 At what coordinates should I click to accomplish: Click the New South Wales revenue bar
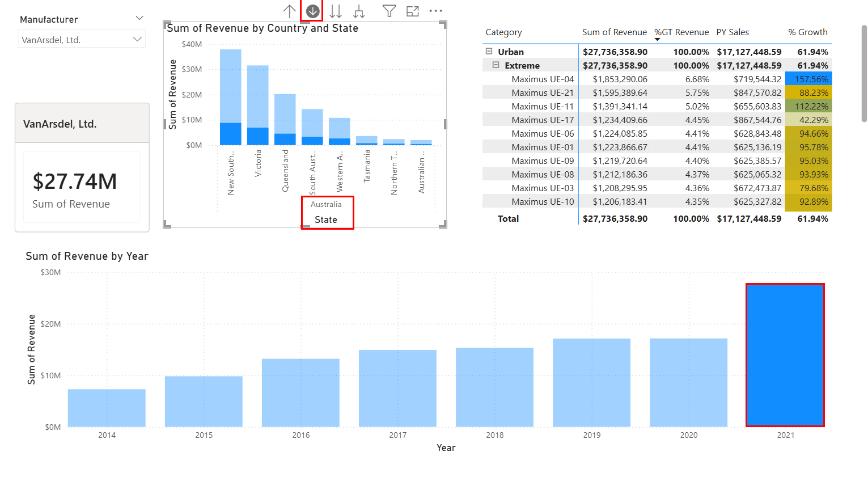click(231, 97)
